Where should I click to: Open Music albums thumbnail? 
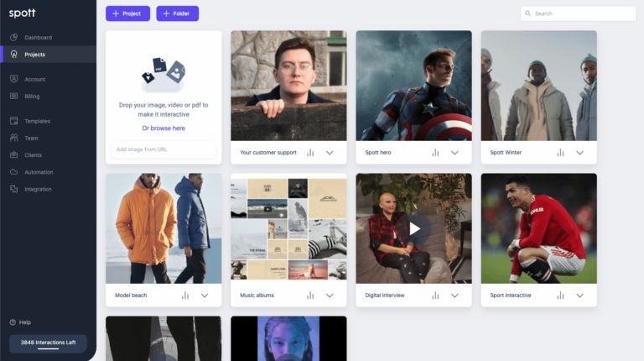288,228
